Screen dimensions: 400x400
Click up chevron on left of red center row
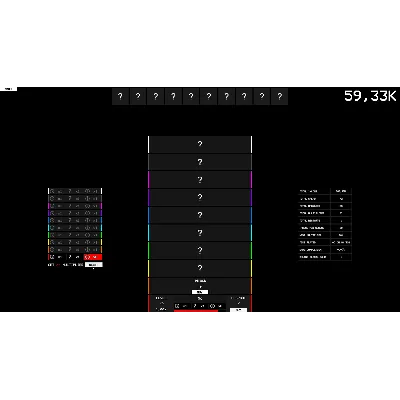coord(162,303)
